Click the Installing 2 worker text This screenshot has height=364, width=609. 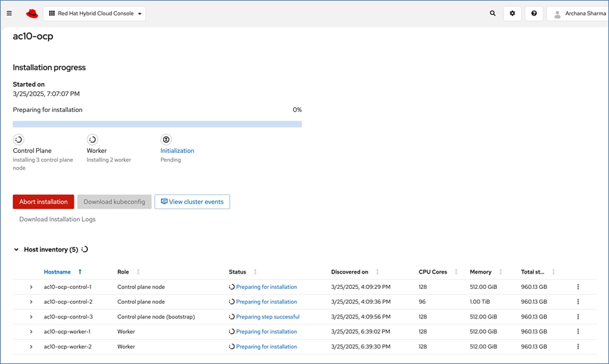(109, 160)
